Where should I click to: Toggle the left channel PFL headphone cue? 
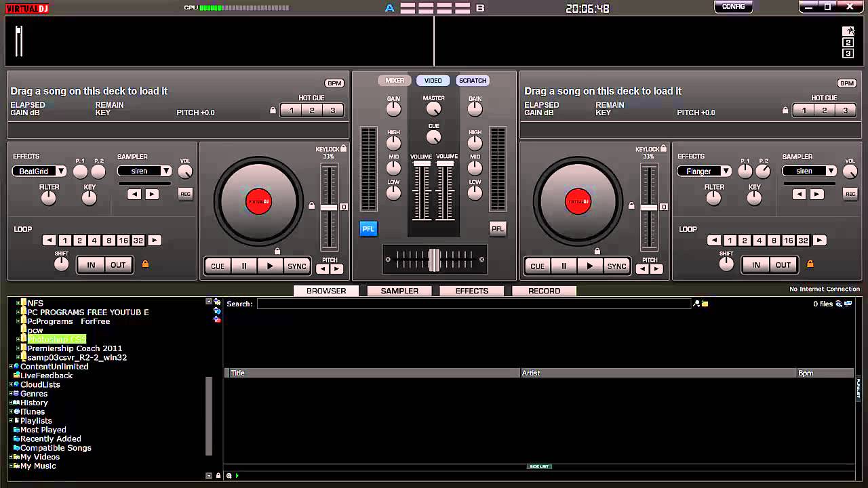368,229
